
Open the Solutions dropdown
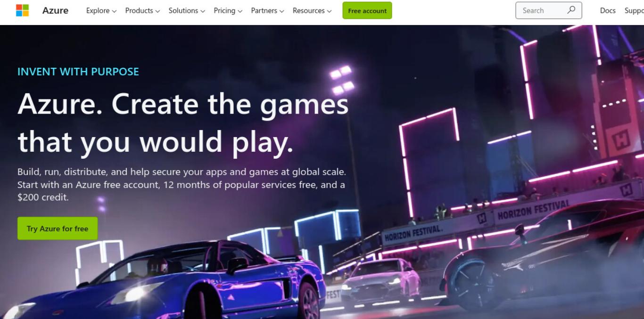(187, 10)
